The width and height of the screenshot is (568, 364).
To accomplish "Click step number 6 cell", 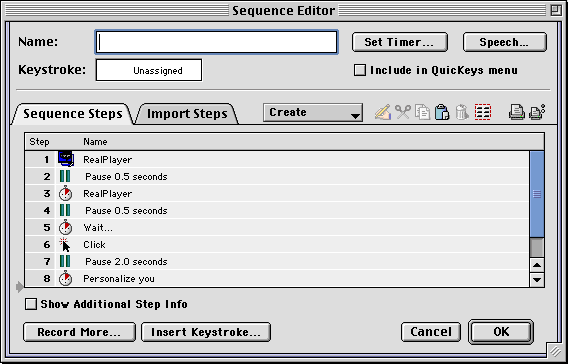I will click(x=40, y=244).
